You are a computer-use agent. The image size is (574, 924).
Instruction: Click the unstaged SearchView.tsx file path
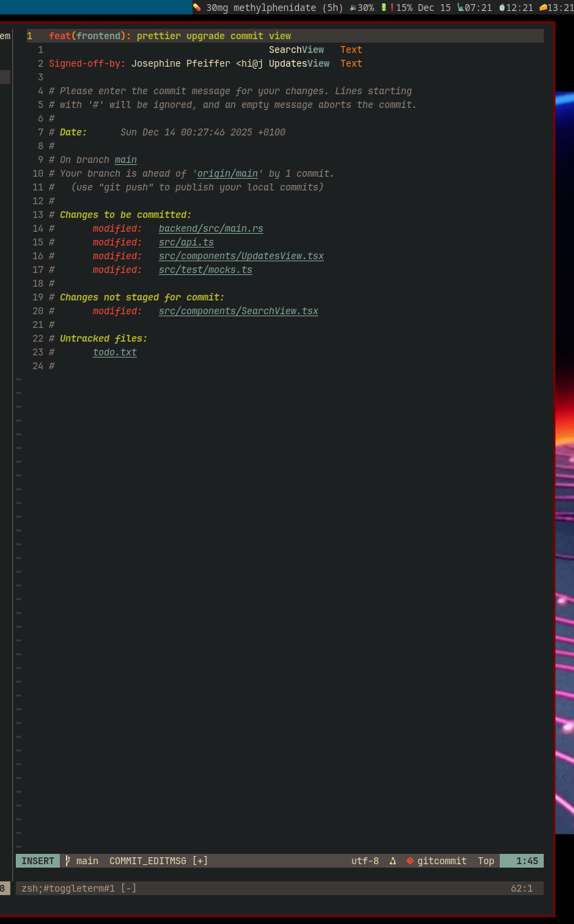238,311
